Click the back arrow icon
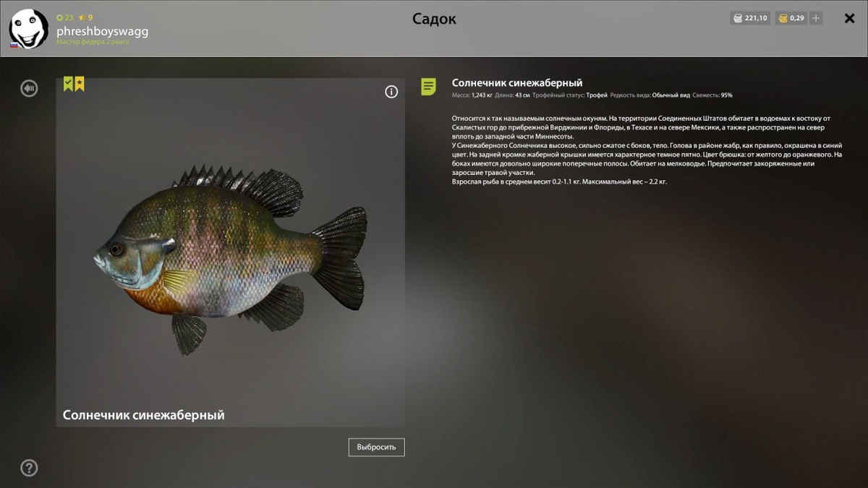The height and width of the screenshot is (488, 868). pyautogui.click(x=29, y=88)
